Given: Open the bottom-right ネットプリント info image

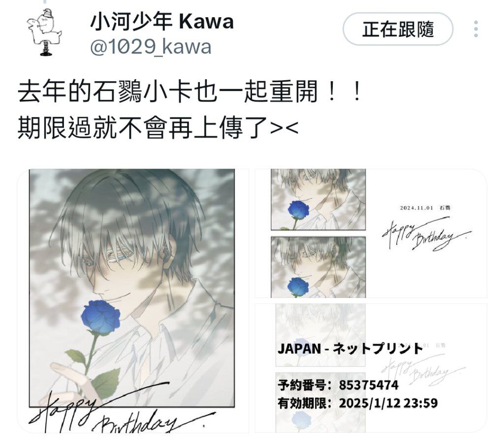Looking at the screenshot, I should [x=371, y=368].
